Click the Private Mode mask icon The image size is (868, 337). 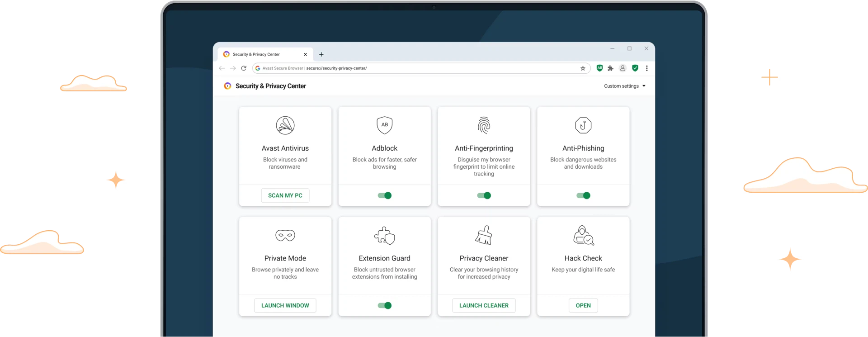(x=285, y=235)
